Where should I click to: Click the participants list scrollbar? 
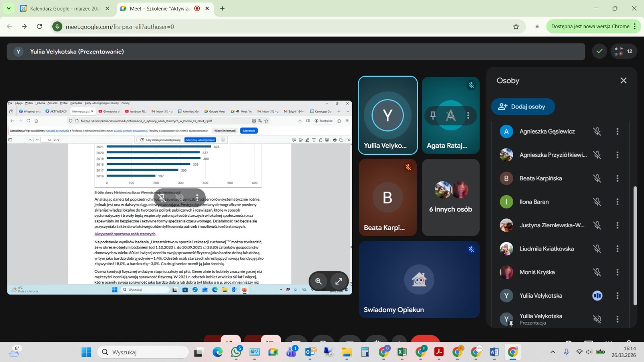coord(635,245)
